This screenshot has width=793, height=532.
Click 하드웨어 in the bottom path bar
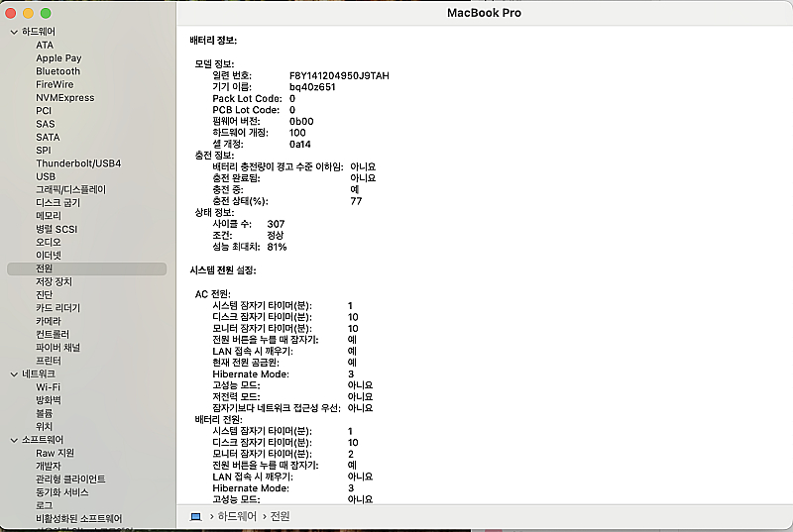237,516
